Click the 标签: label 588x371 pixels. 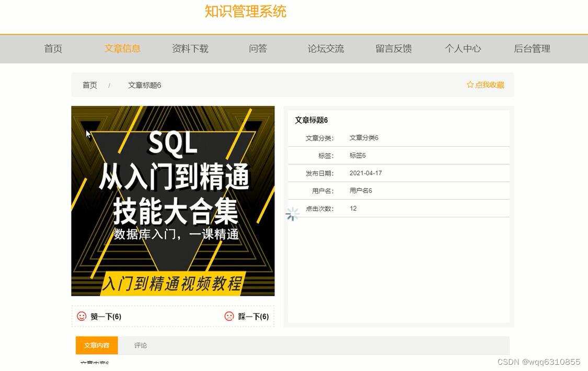tap(326, 156)
